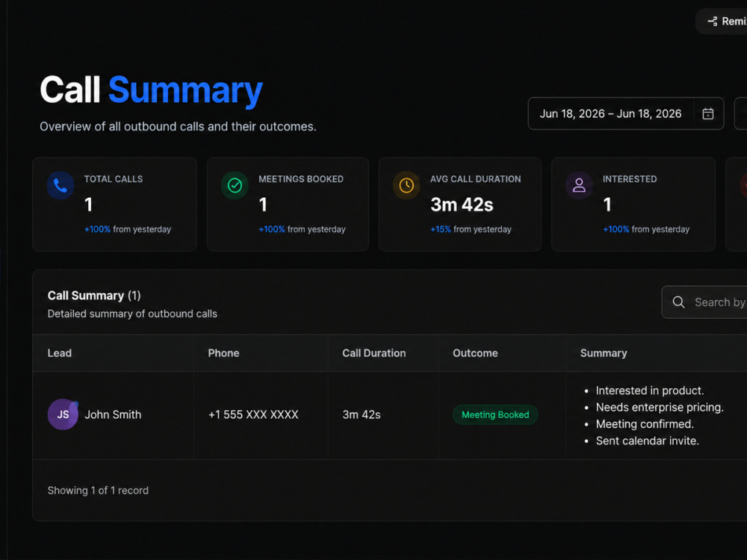Image resolution: width=747 pixels, height=560 pixels.
Task: Click the blue phone icon on Total Calls
Action: coord(61,185)
